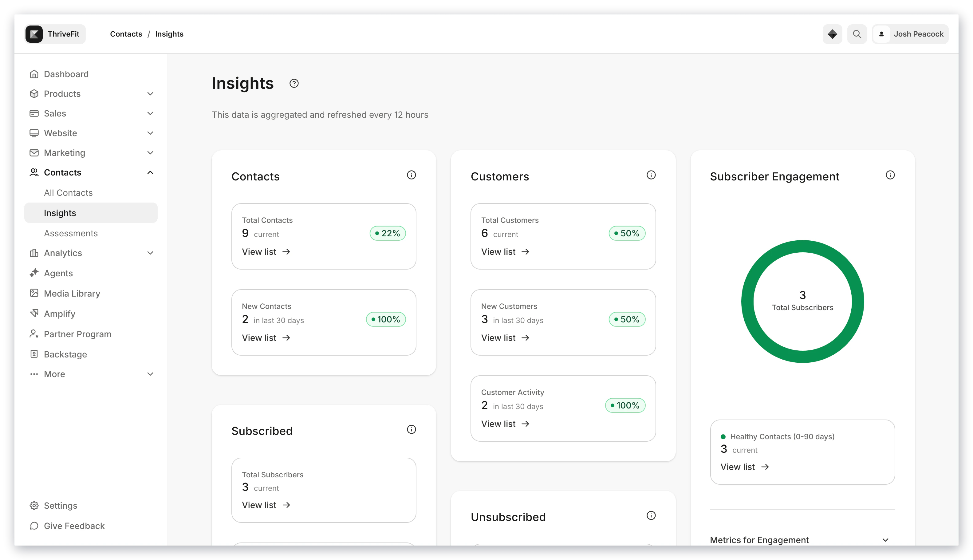
Task: Expand the Products menu chevron
Action: coord(150,93)
